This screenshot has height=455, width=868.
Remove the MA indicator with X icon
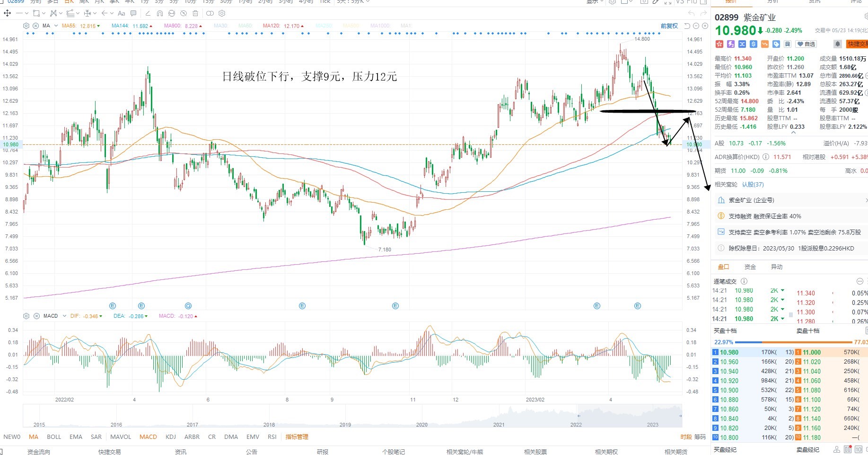pyautogui.click(x=35, y=26)
